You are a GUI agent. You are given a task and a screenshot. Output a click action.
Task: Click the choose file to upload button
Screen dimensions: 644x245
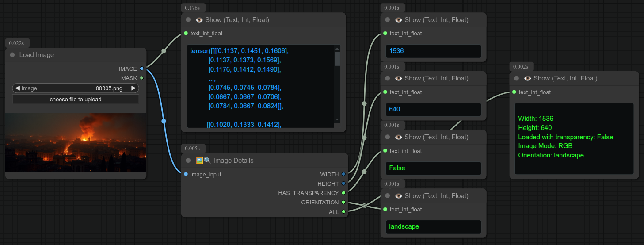(75, 100)
